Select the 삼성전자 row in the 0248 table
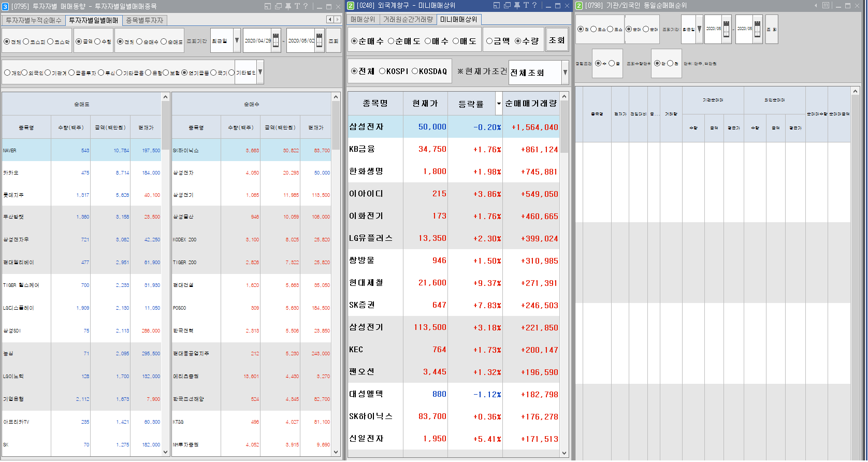The image size is (868, 462). click(x=454, y=127)
